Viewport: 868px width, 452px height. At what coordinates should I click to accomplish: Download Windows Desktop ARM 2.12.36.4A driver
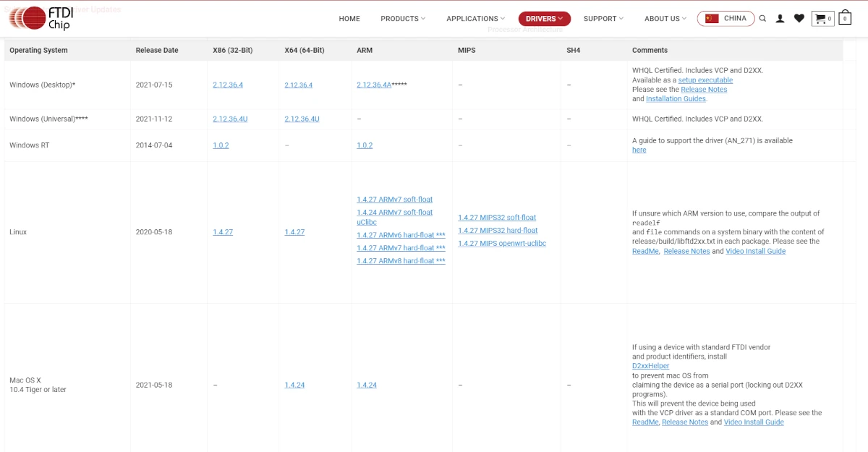(374, 85)
